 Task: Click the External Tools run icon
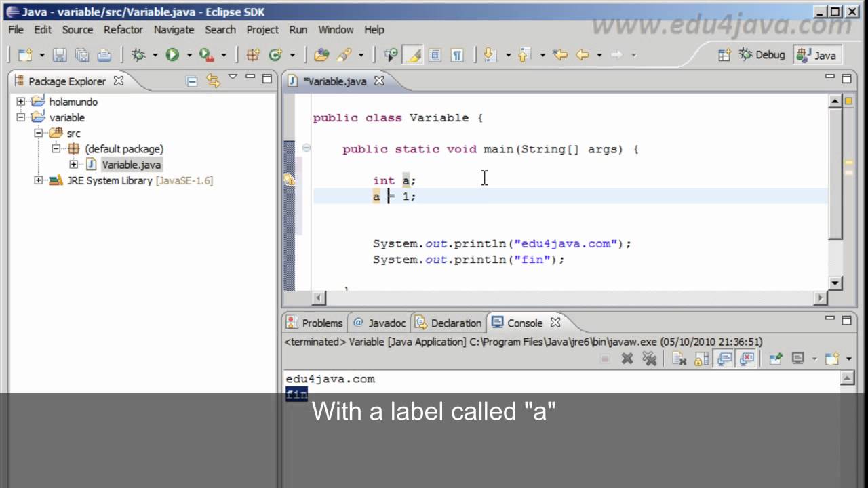[x=207, y=55]
